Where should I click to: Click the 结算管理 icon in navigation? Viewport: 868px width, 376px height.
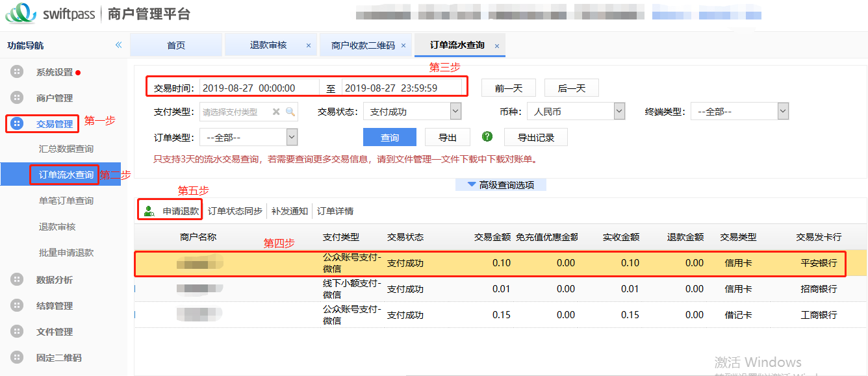17,306
